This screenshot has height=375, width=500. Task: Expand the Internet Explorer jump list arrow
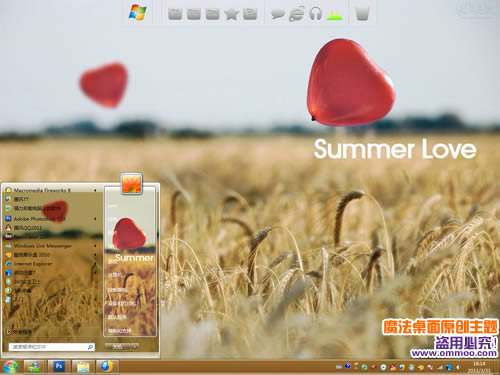coord(95,264)
